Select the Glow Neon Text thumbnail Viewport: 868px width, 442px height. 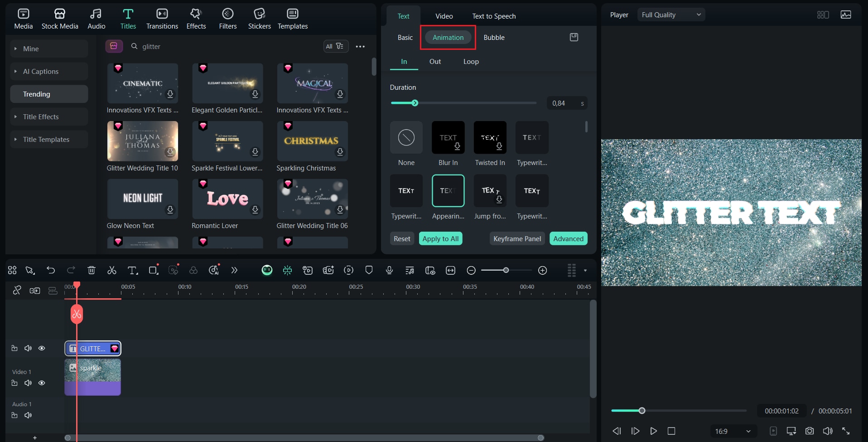[142, 199]
